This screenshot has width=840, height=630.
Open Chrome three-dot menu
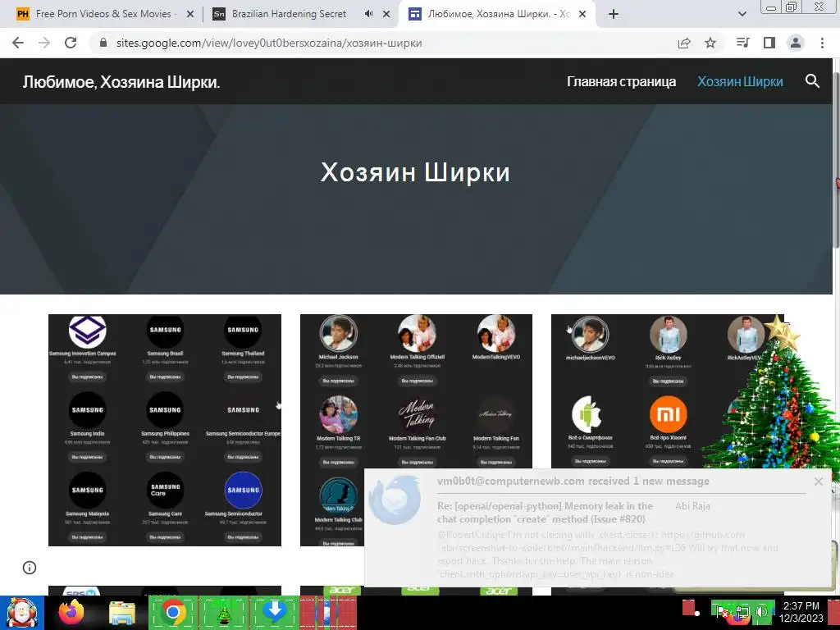(x=822, y=43)
